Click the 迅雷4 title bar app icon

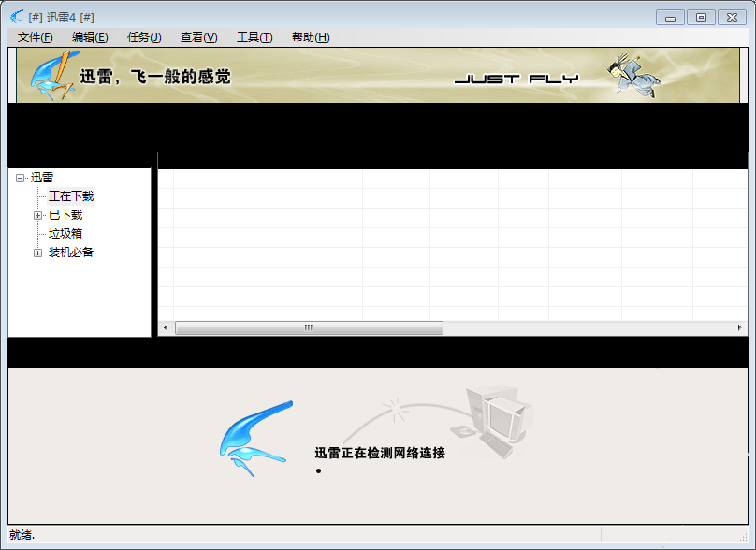(x=17, y=18)
